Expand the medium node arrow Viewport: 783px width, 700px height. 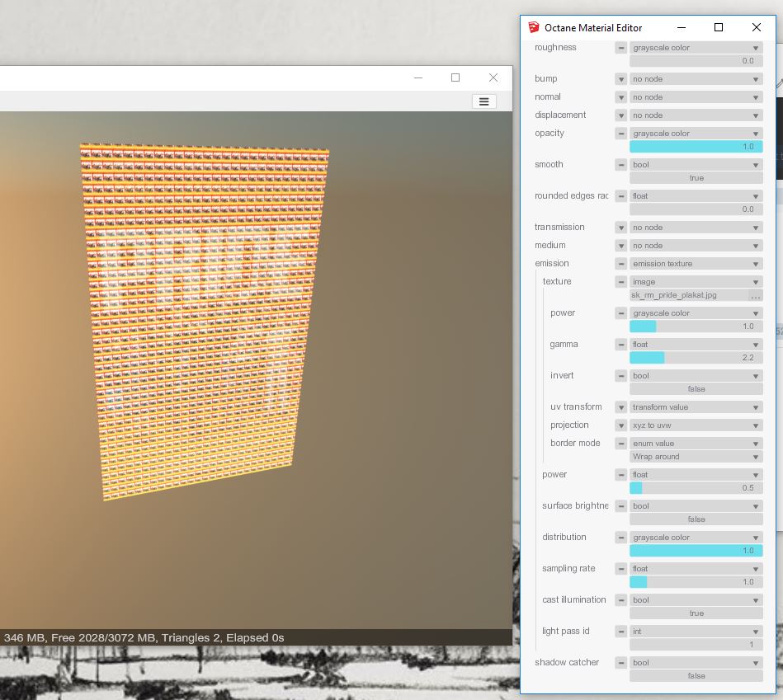620,246
